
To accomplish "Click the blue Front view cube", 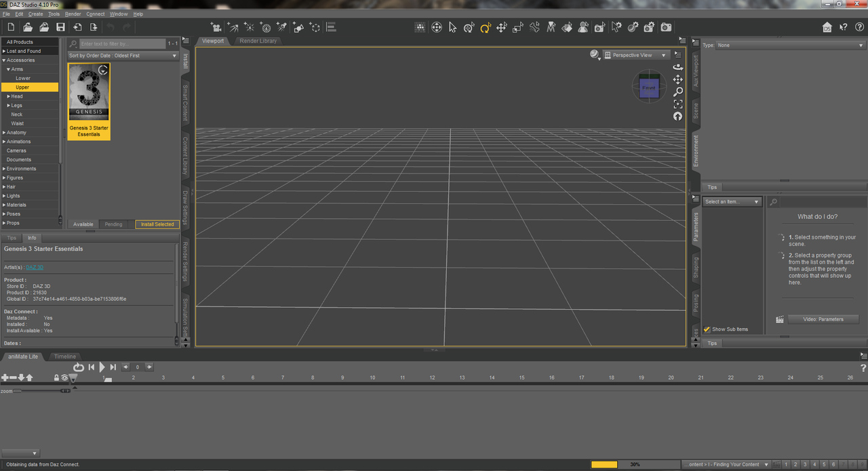I will tap(649, 87).
